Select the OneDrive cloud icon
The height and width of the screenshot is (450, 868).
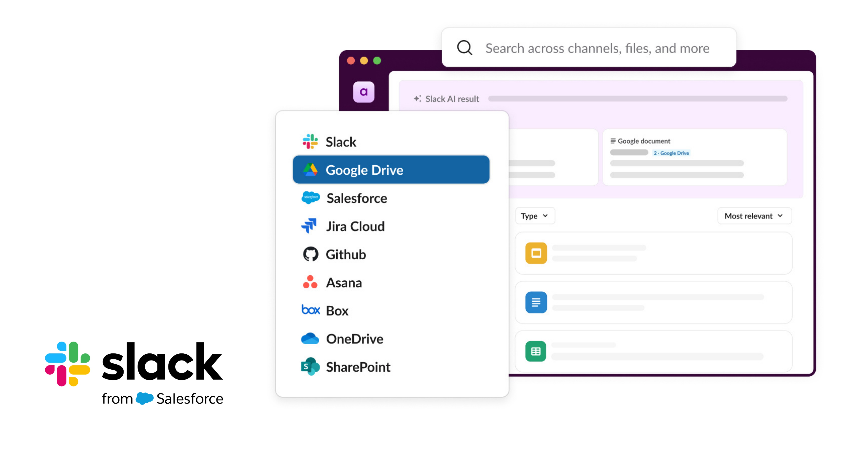coord(310,338)
